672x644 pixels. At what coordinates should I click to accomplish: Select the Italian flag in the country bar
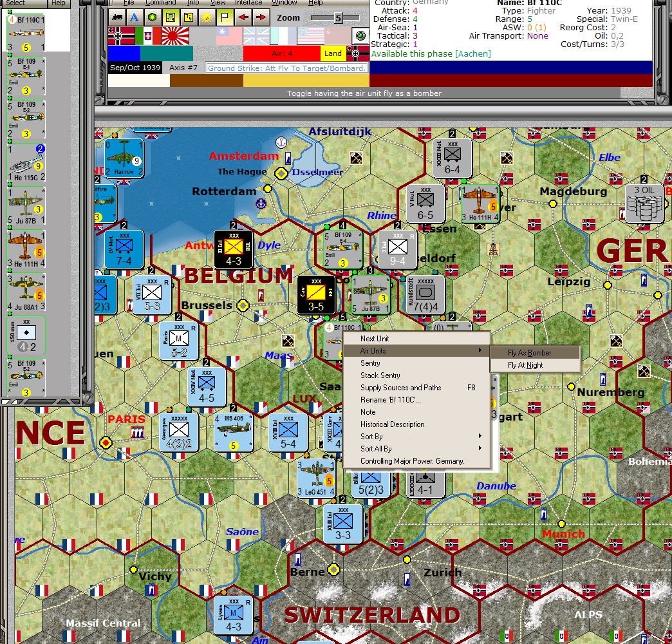[148, 36]
